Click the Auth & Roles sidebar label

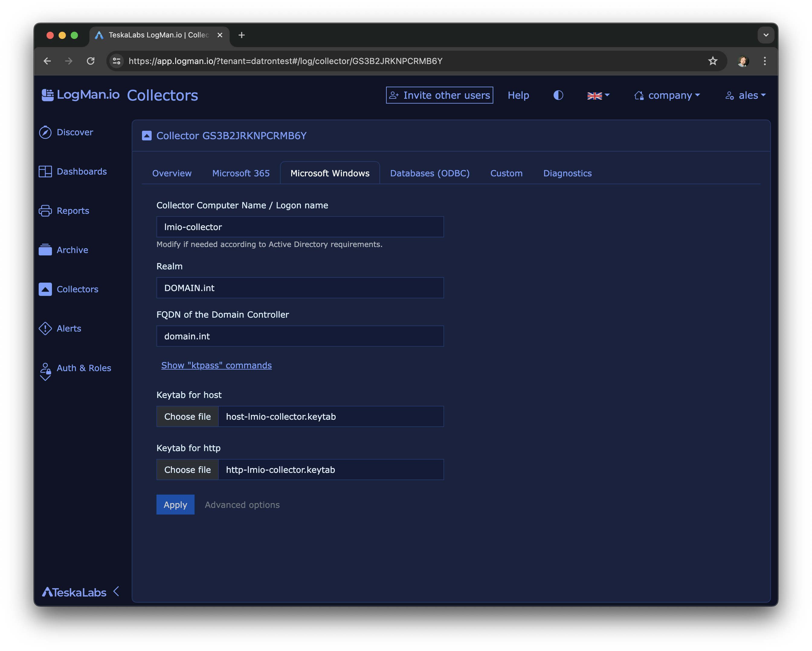coord(84,368)
